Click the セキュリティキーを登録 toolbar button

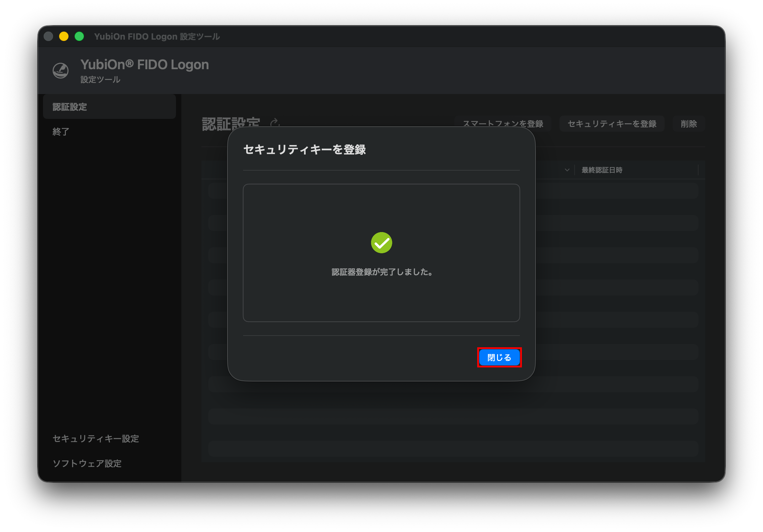pos(612,124)
